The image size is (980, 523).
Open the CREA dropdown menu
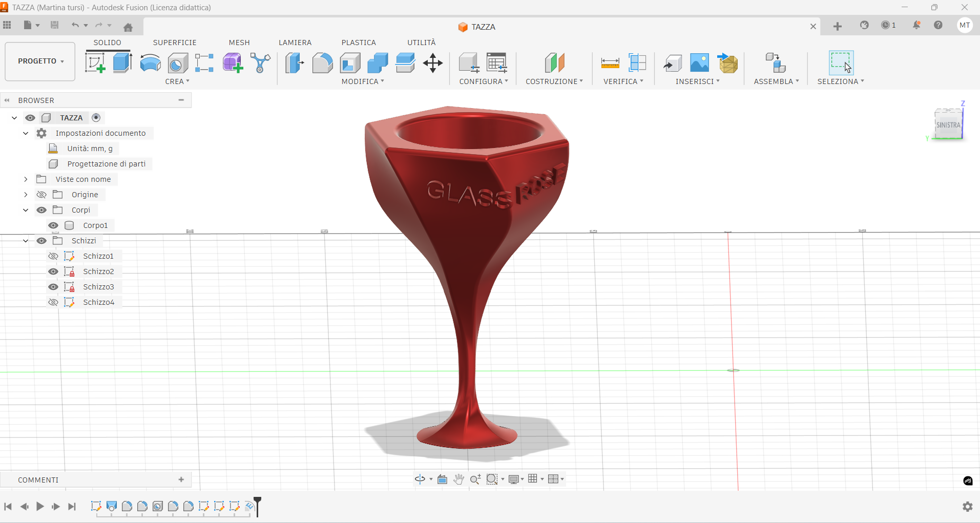tap(177, 81)
